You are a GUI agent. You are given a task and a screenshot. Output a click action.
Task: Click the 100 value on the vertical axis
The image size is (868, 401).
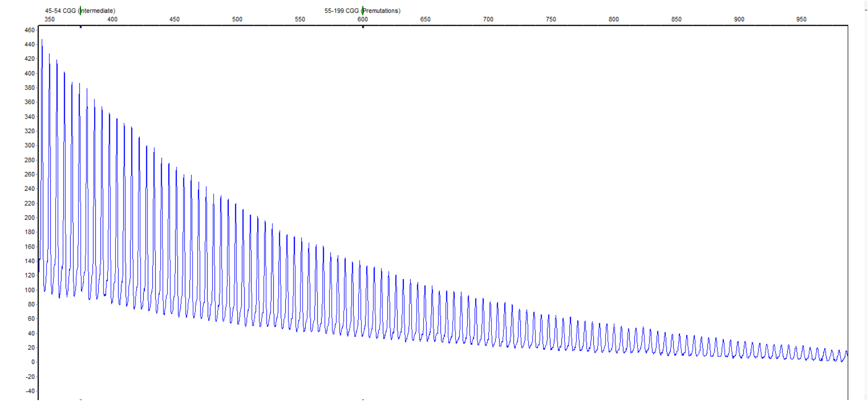[x=30, y=290]
